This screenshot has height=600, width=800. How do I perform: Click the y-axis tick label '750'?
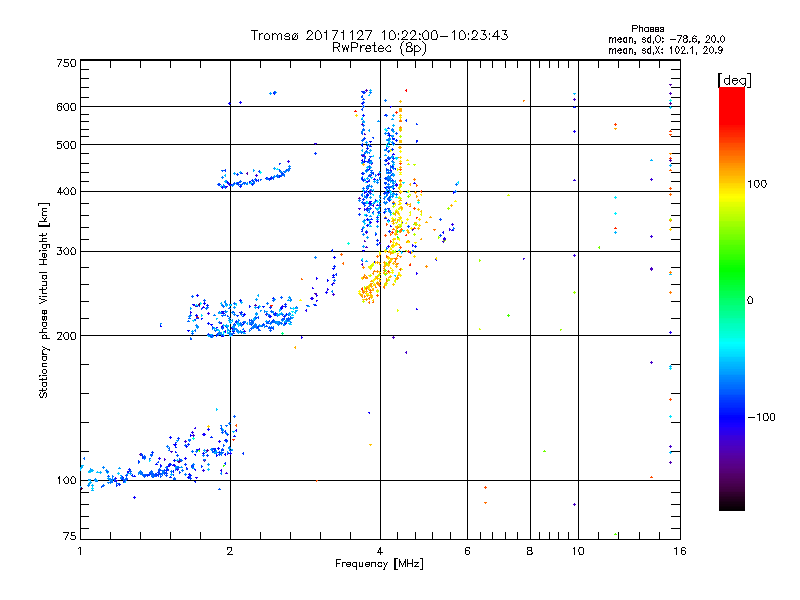pos(66,63)
